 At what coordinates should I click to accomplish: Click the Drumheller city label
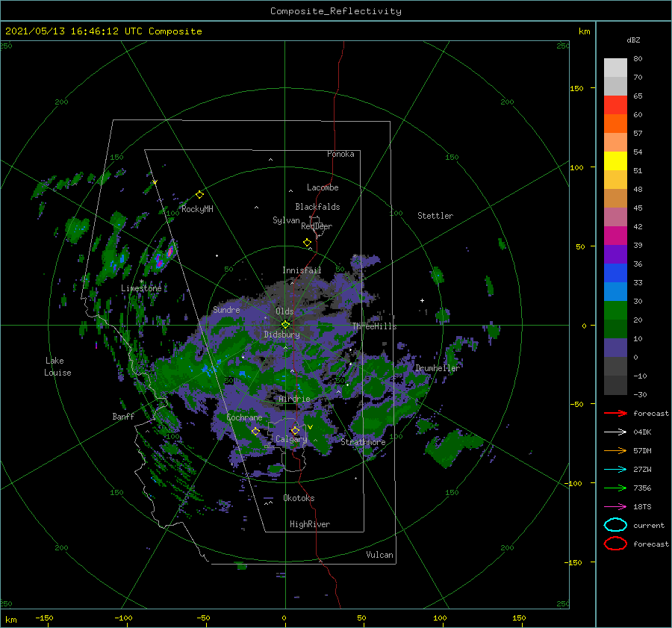point(438,368)
